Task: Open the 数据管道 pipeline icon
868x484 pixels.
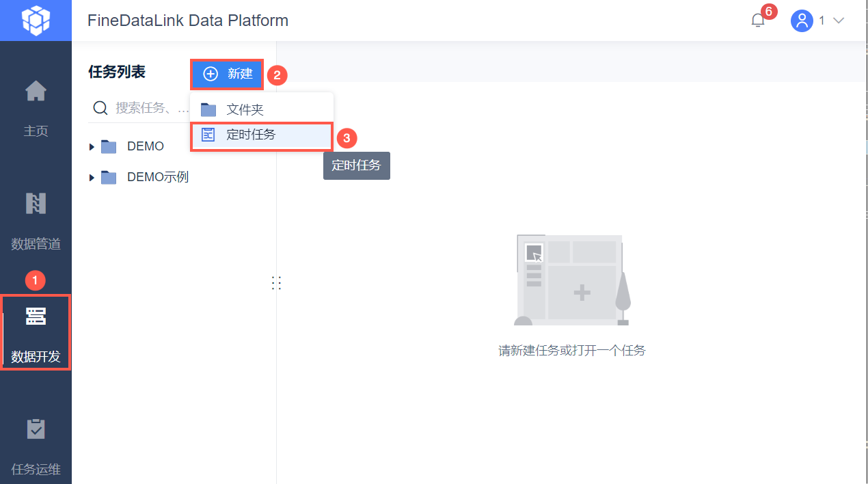Action: 36,203
